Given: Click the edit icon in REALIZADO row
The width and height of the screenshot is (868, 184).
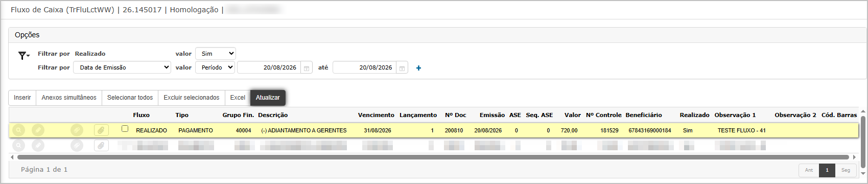Looking at the screenshot, I should [x=38, y=130].
